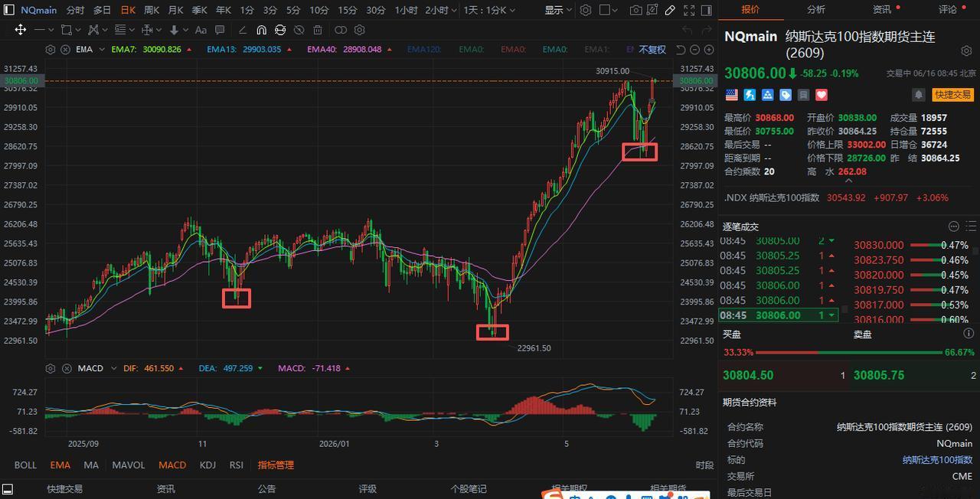Click the hide drawings icon
980x499 pixels.
299,30
